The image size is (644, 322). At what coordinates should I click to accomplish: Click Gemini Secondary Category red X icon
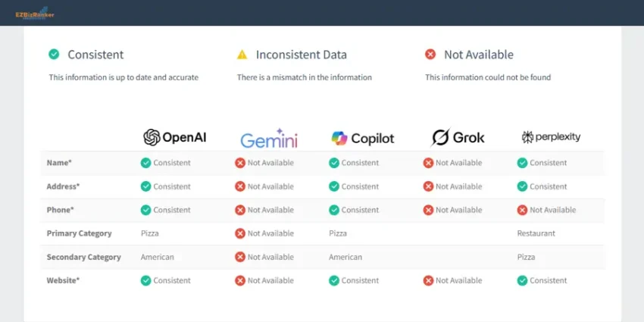coord(240,257)
